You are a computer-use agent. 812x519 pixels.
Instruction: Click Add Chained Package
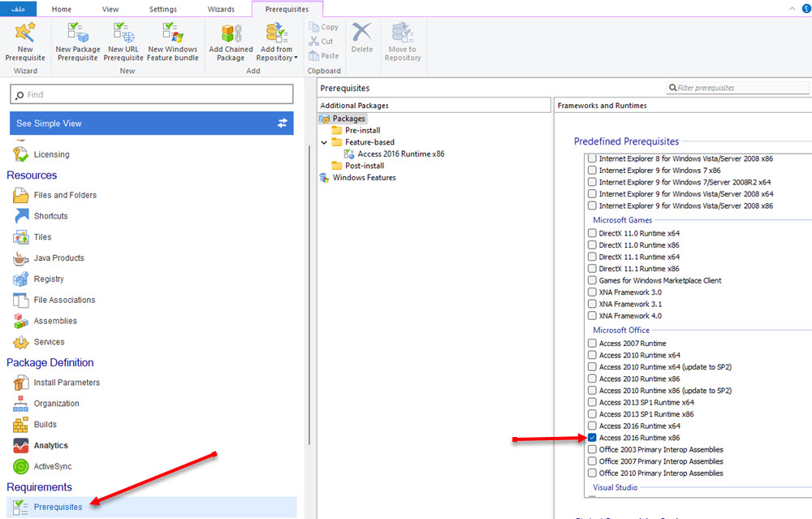click(x=231, y=42)
